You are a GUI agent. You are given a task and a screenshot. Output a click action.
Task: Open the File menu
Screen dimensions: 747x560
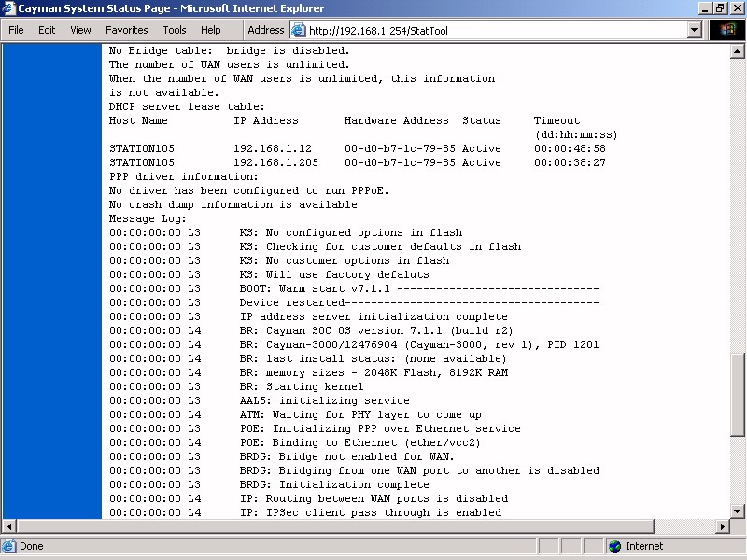click(x=16, y=30)
